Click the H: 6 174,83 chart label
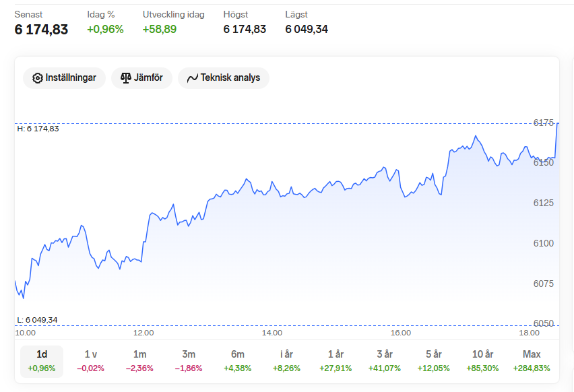Screen dimensions: 574x392 point(38,129)
